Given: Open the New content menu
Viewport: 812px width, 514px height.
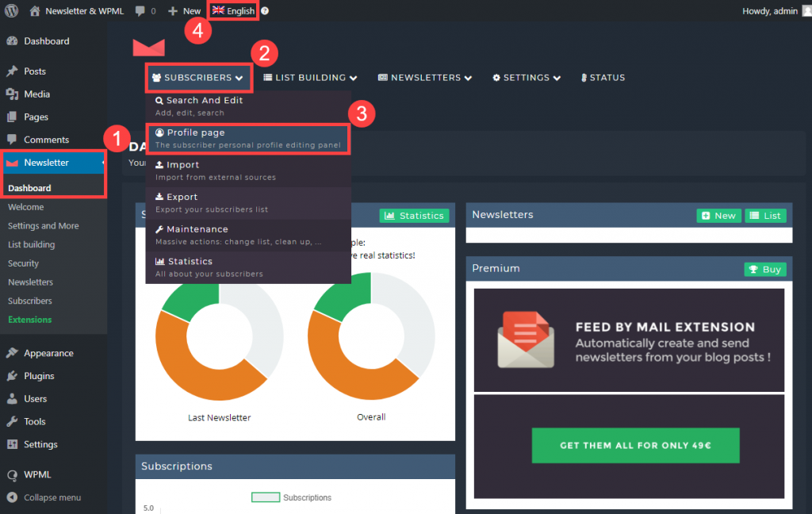Looking at the screenshot, I should point(184,11).
